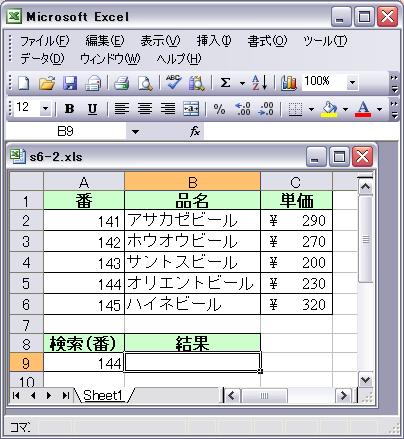The width and height of the screenshot is (404, 439).
Task: Expand the Font Color dropdown arrow
Action: 379,109
